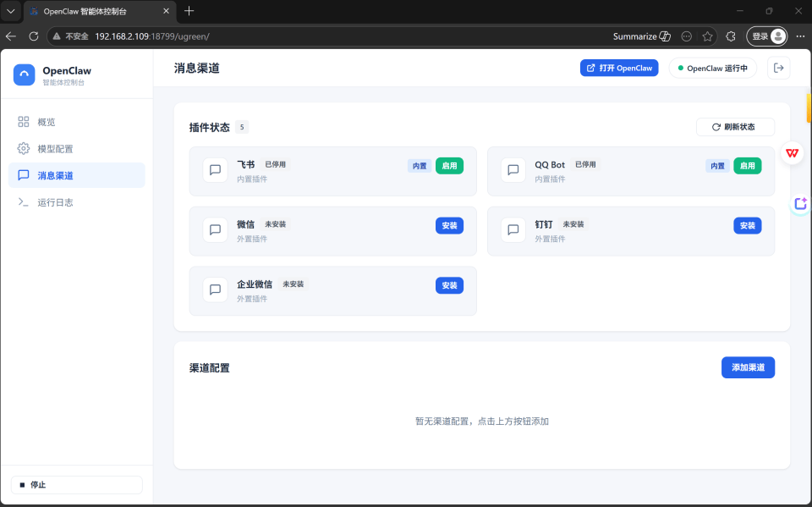Open browser extensions puzzle icon
The height and width of the screenshot is (507, 812).
[731, 36]
